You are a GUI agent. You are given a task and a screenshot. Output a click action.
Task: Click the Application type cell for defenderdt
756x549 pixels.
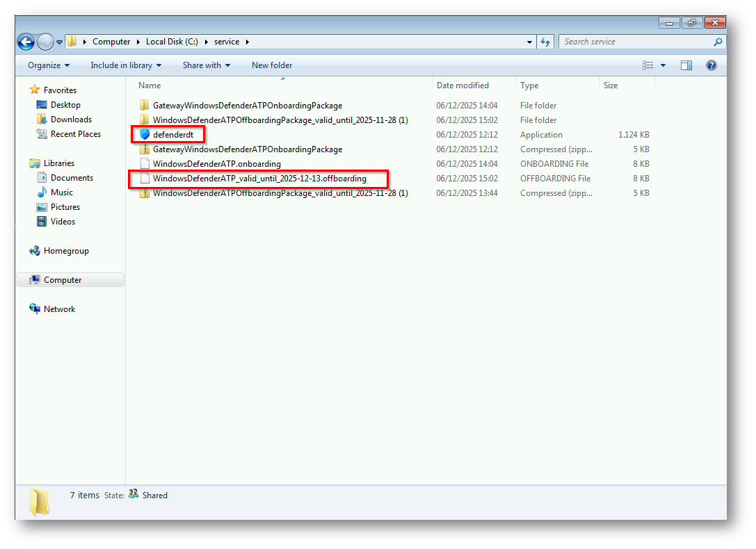pyautogui.click(x=541, y=135)
